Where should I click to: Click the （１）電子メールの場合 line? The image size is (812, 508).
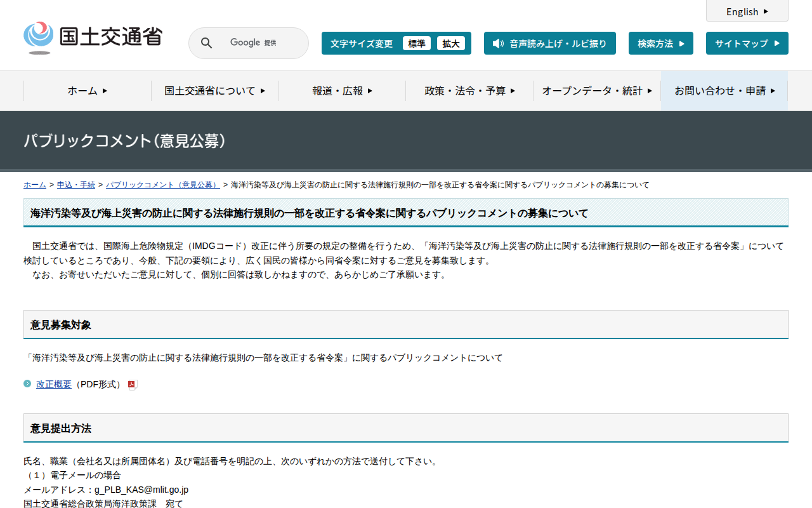(x=72, y=475)
